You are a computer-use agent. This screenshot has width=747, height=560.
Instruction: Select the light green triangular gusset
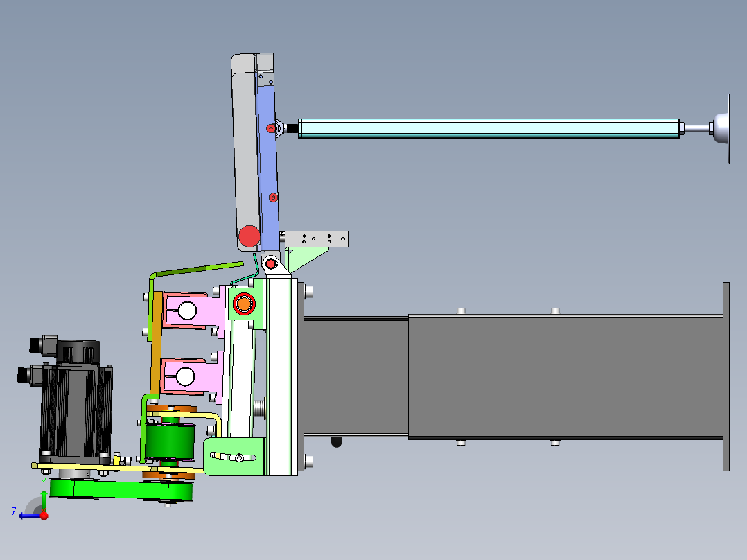pyautogui.click(x=305, y=259)
